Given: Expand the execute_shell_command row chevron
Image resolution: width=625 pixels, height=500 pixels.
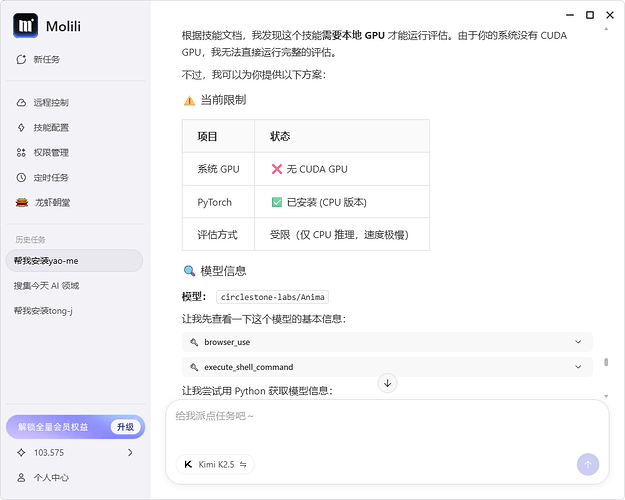Looking at the screenshot, I should (578, 367).
